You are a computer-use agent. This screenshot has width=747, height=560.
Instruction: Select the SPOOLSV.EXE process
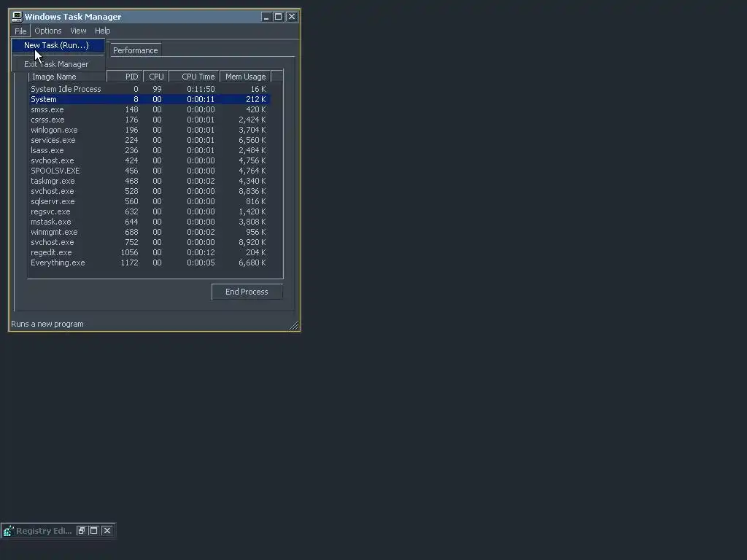(150, 171)
